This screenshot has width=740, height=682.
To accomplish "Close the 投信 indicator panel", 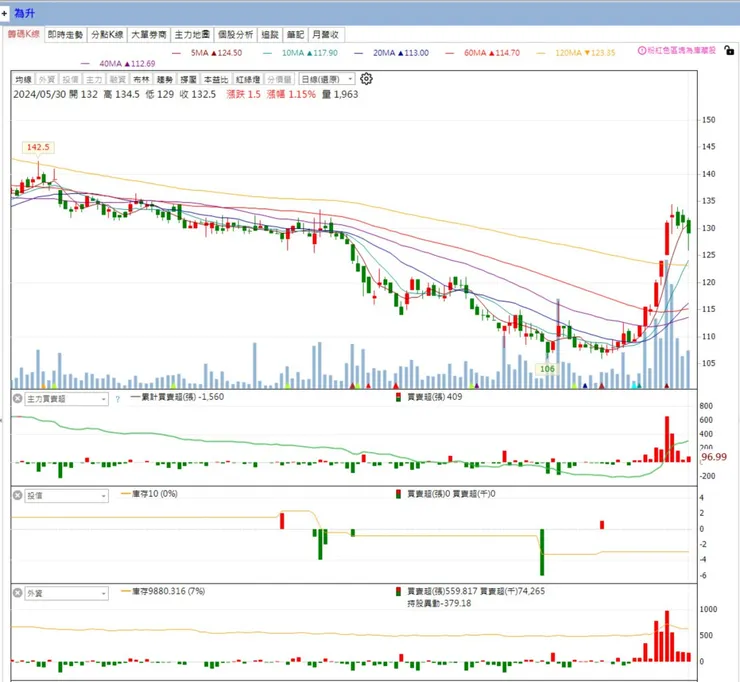I will (x=17, y=495).
